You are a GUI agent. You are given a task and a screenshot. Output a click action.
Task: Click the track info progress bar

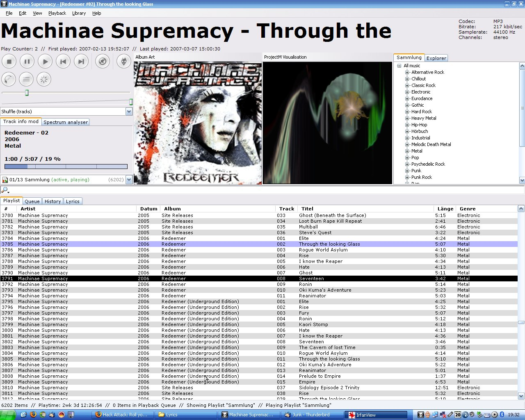66,167
